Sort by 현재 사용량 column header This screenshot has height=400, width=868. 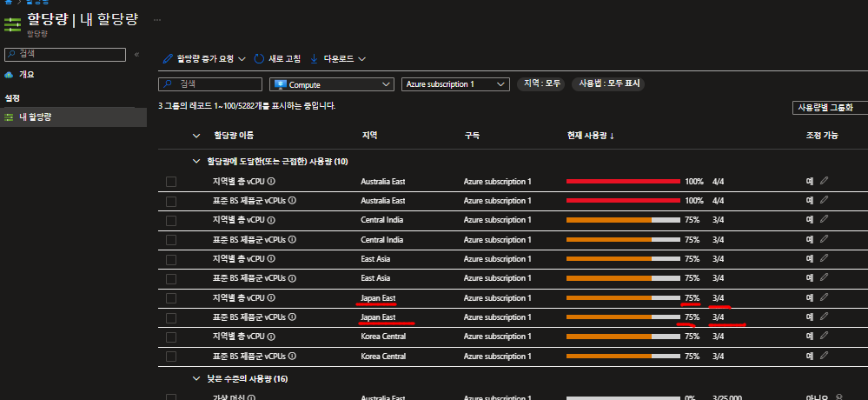(591, 136)
